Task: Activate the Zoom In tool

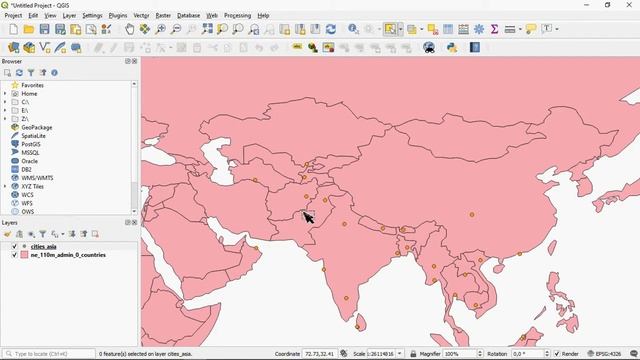Action: tap(160, 29)
